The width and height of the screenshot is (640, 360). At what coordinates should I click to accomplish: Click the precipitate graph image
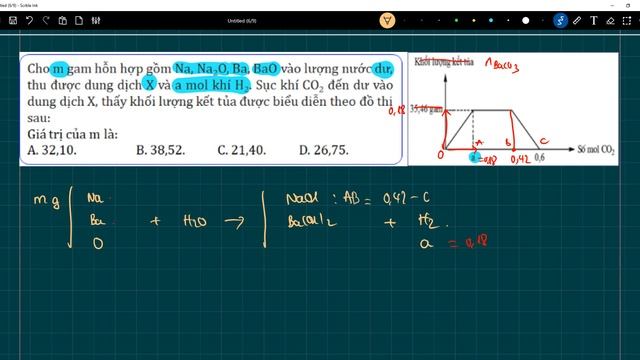click(x=513, y=109)
